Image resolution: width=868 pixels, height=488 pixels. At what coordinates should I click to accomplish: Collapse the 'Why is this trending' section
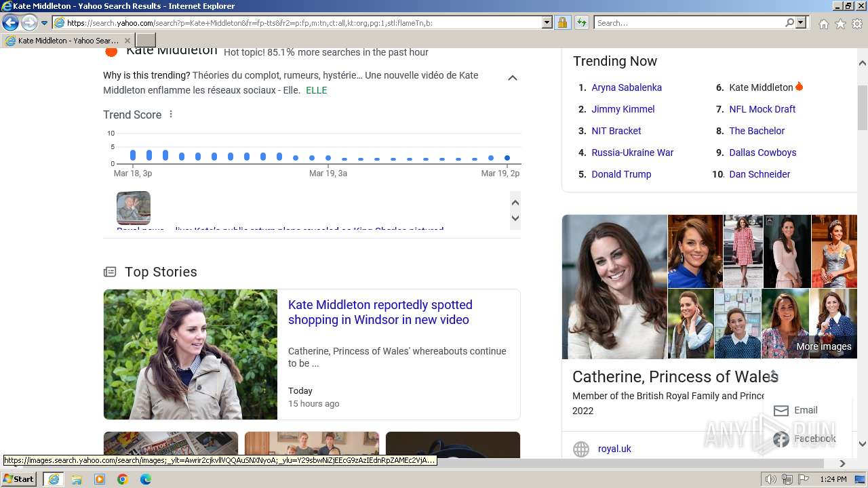pos(513,78)
